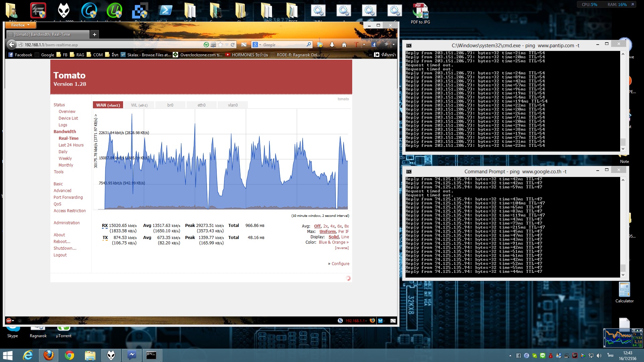The height and width of the screenshot is (362, 644).
Task: Set graph averaging to 4x
Action: (x=332, y=226)
